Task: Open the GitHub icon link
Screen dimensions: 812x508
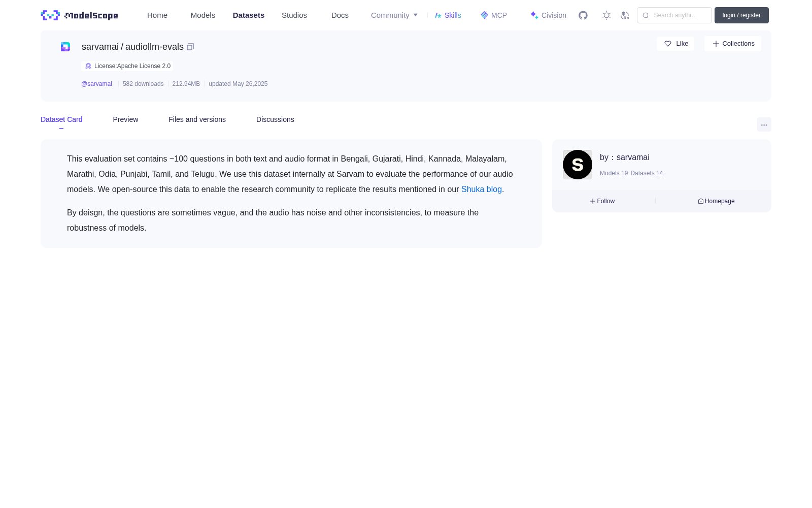Action: (x=583, y=15)
